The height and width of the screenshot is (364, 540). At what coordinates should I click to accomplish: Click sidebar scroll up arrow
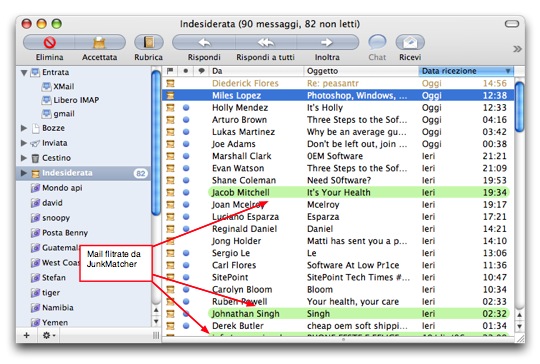point(156,310)
